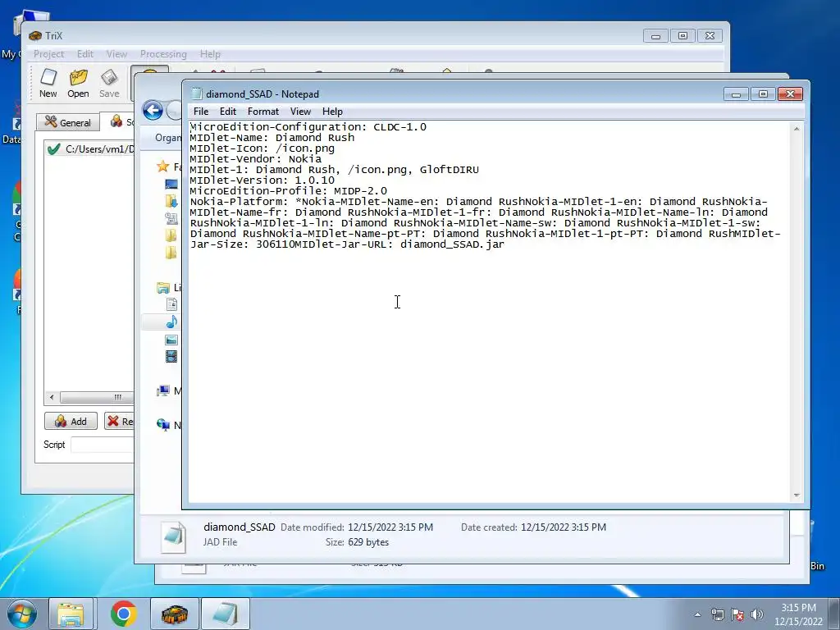Open the Notepad Edit menu
Screen dimensions: 840x630
[228, 112]
